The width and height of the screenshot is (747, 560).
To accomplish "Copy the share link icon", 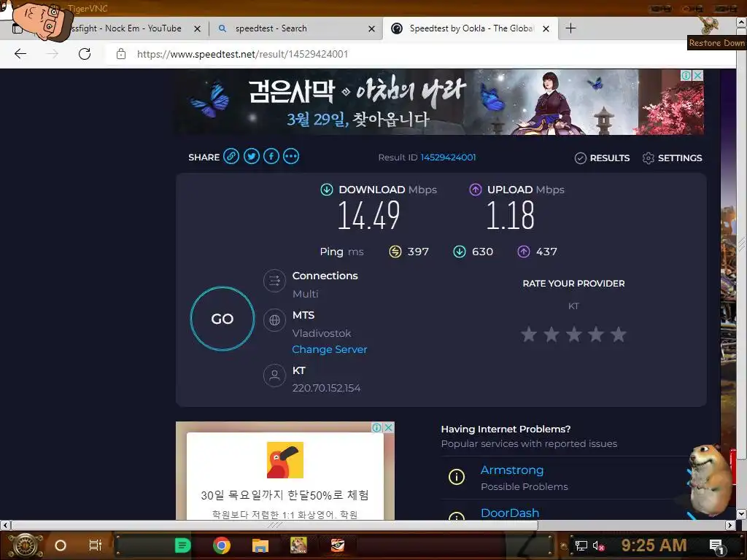I will 231,157.
